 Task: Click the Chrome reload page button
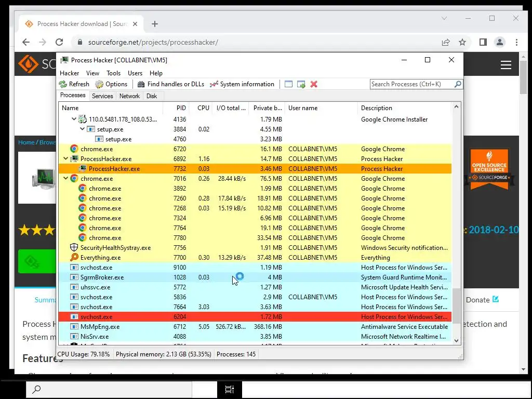tap(59, 42)
